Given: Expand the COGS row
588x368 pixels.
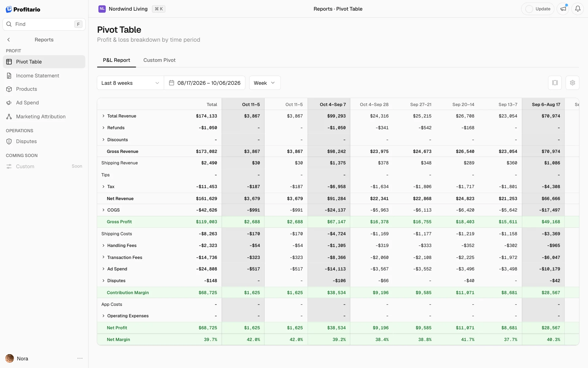Looking at the screenshot, I should click(x=103, y=210).
